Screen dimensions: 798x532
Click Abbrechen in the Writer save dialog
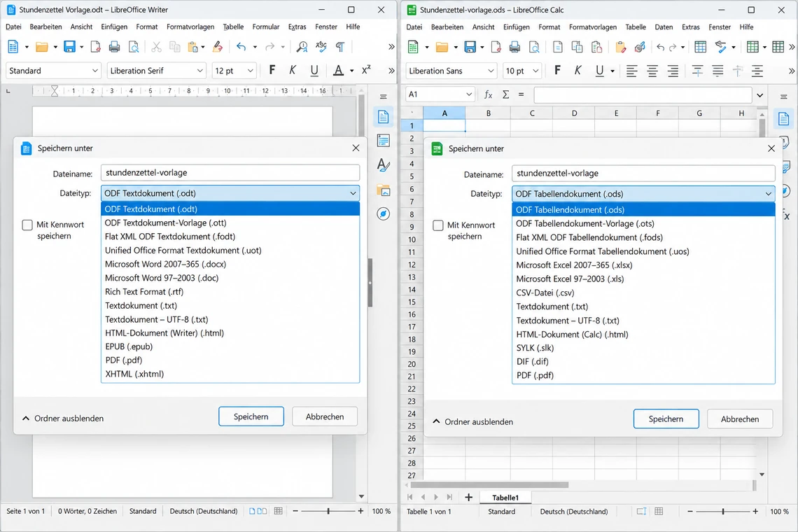pyautogui.click(x=325, y=416)
